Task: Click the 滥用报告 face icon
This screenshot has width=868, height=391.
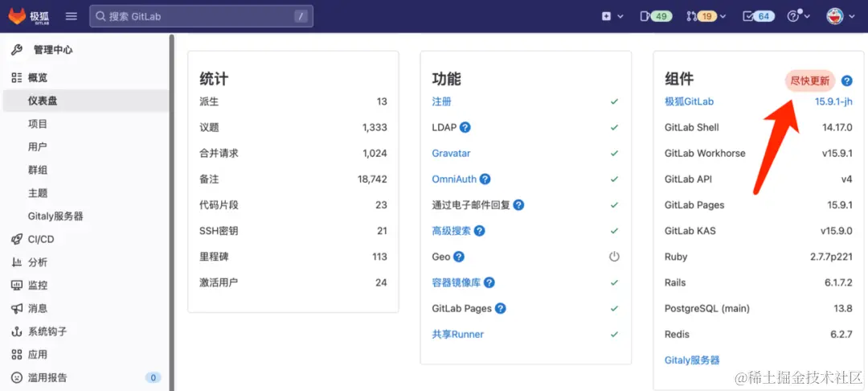Action: [x=17, y=377]
